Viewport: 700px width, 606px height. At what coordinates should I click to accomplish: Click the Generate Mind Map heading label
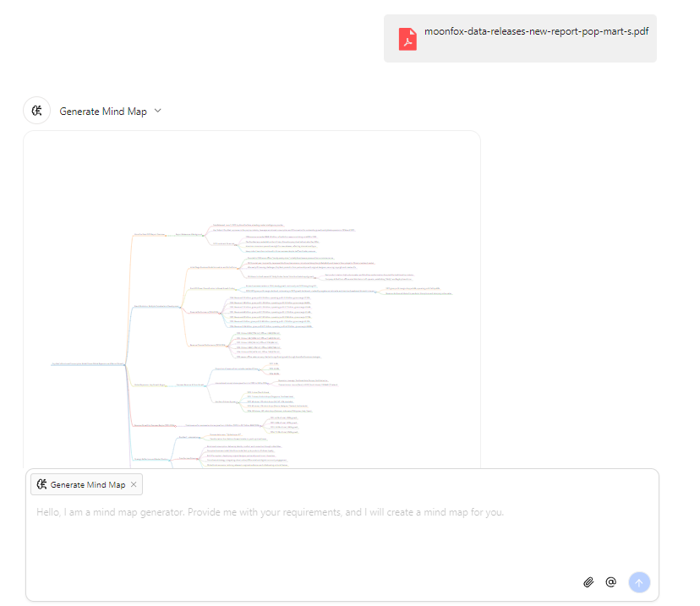coord(102,112)
